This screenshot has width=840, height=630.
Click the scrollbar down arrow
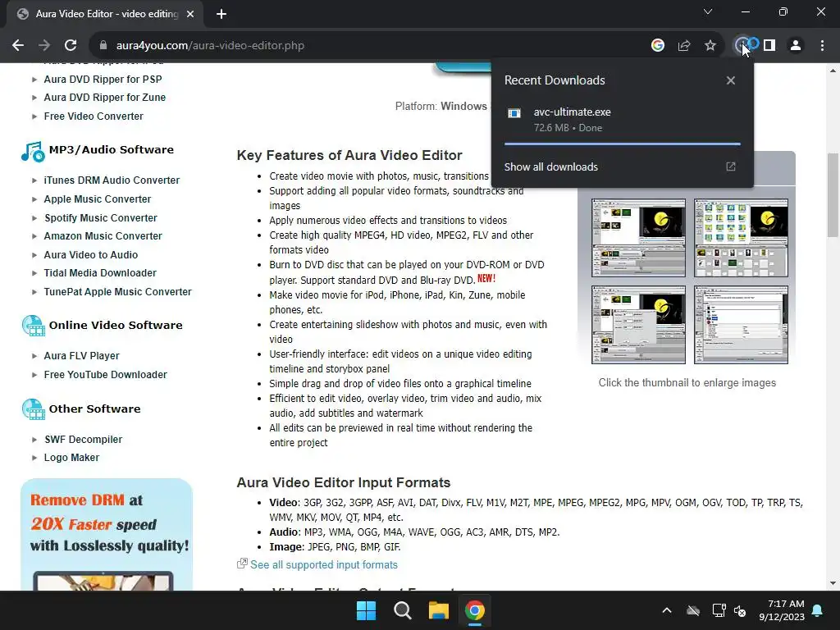pos(833,583)
